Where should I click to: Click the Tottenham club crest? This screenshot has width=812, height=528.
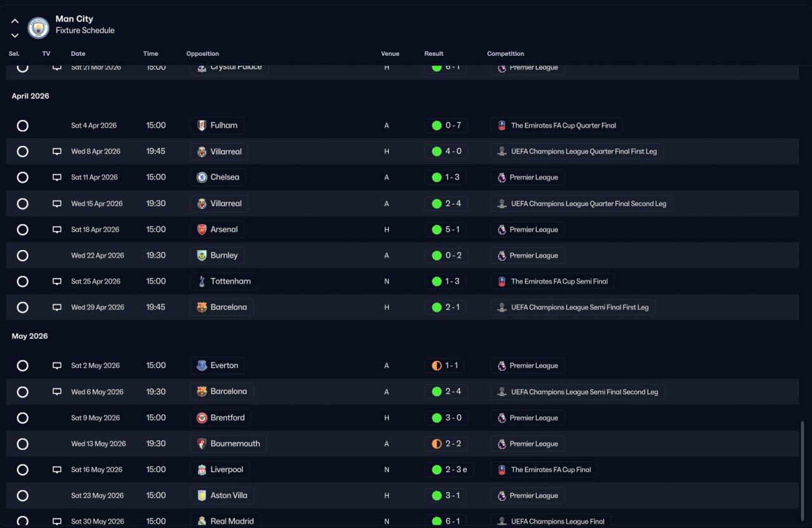point(202,282)
